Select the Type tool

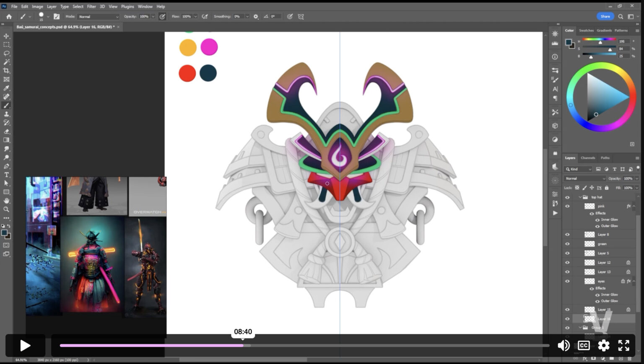6,175
